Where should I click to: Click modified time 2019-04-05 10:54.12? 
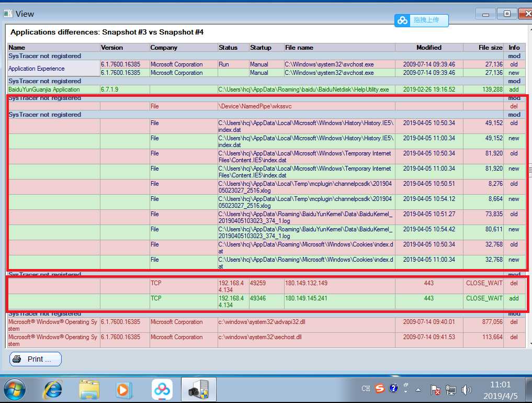(x=429, y=199)
